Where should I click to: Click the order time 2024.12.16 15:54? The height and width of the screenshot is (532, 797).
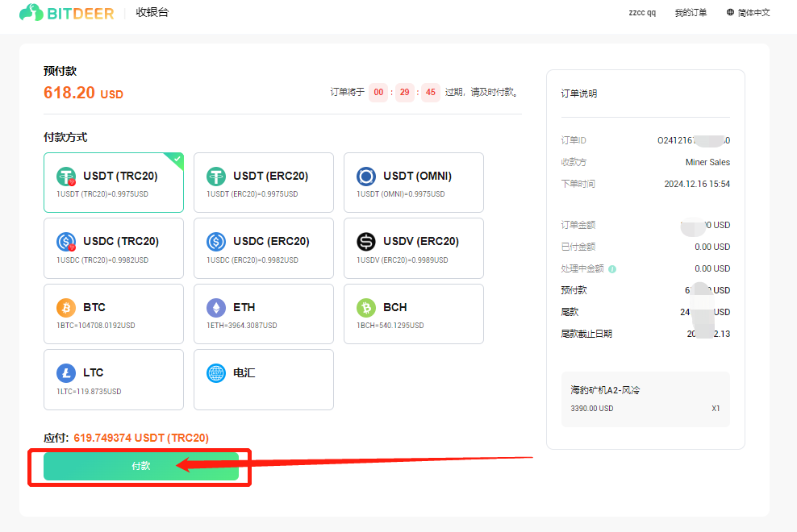(x=697, y=184)
